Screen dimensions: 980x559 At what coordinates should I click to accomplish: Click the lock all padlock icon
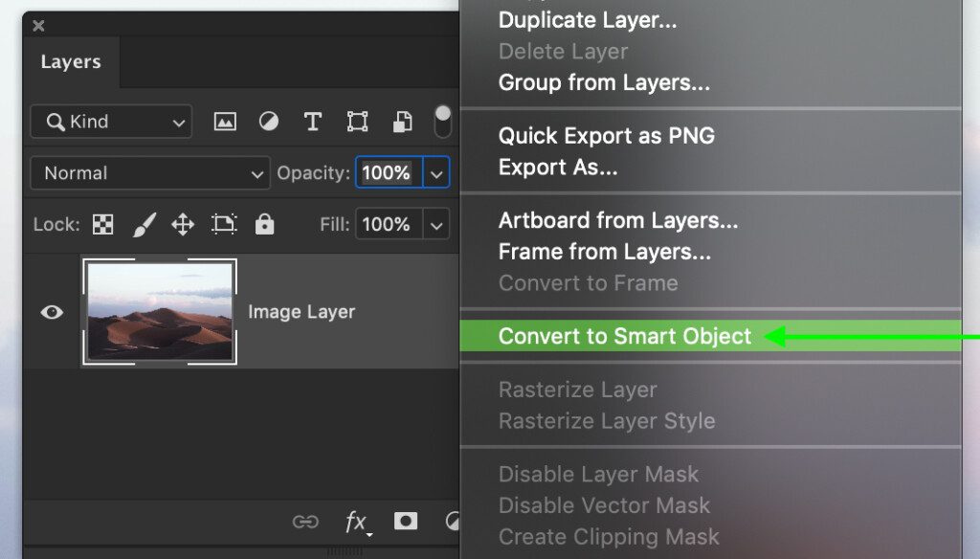click(265, 225)
